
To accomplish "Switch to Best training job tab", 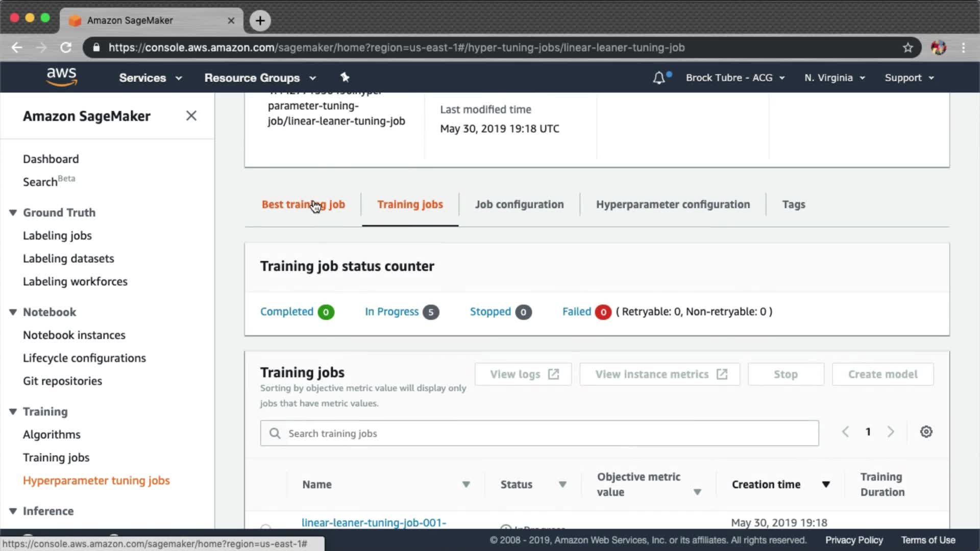I will point(303,205).
